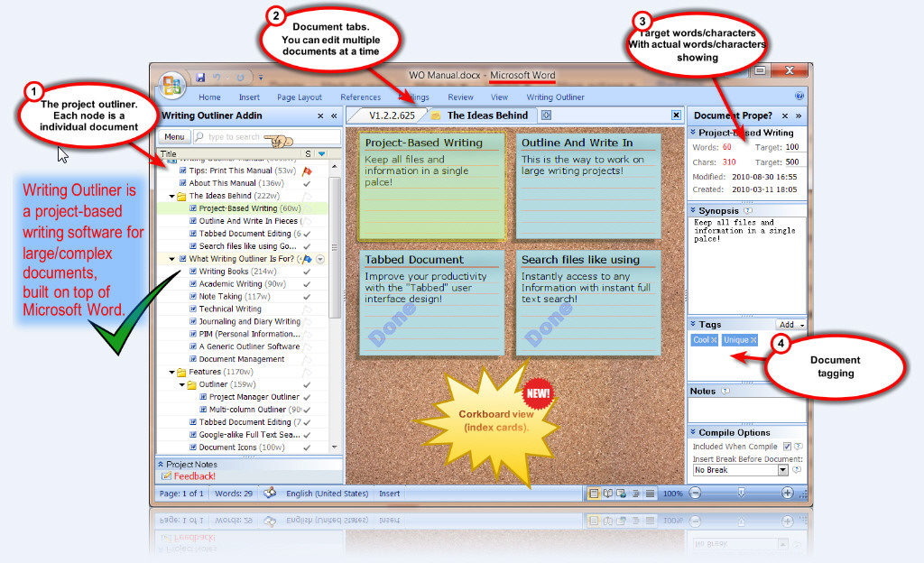Viewport: 924px width, 563px height.
Task: Switch to Web Layout view
Action: [621, 494]
